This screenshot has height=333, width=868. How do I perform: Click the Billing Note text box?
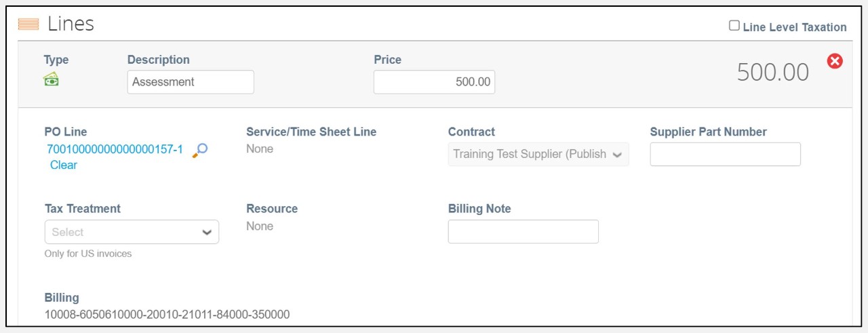523,231
